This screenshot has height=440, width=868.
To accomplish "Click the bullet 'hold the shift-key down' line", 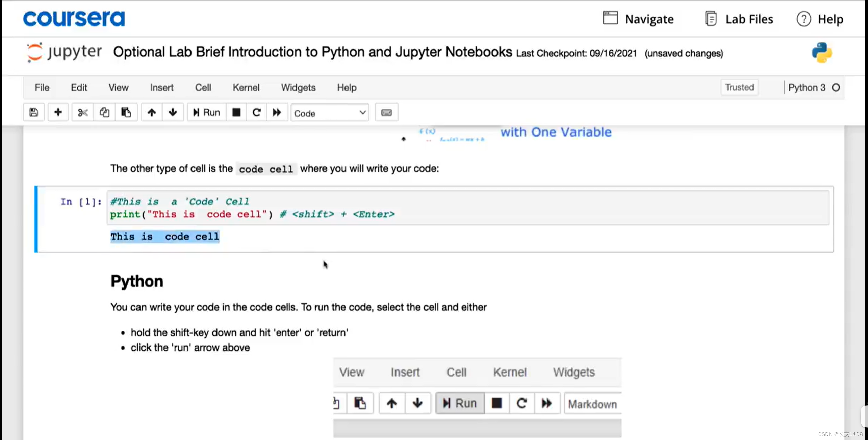I will click(239, 333).
